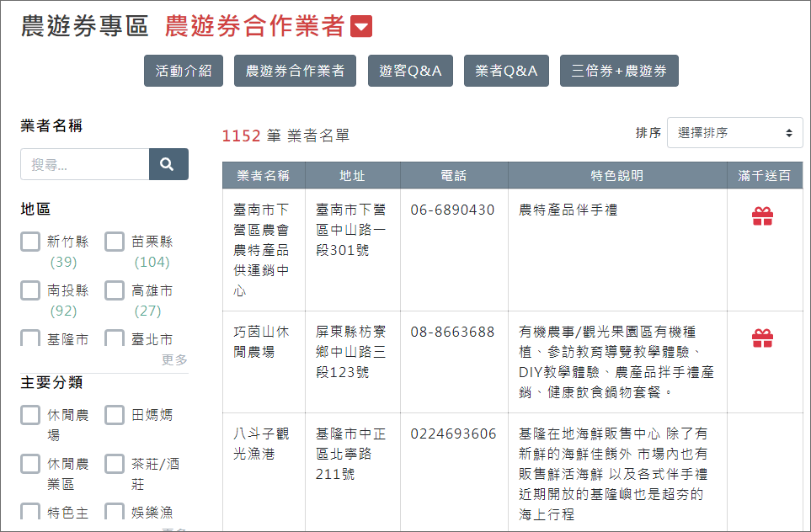Check the 新竹縣 region filter

coord(29,241)
